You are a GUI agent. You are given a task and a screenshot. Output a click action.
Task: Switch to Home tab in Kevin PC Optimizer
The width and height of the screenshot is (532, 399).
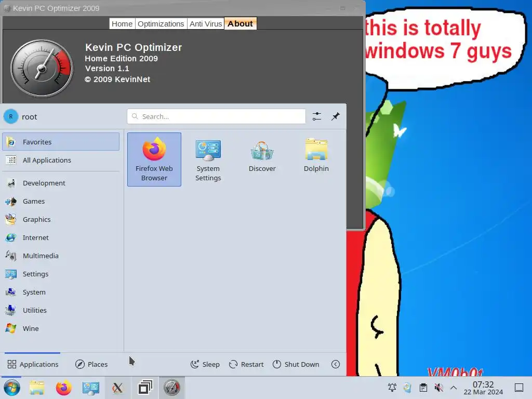pos(122,24)
